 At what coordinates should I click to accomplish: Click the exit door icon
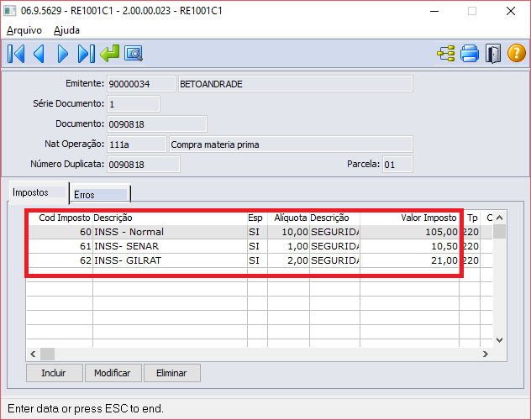click(492, 54)
